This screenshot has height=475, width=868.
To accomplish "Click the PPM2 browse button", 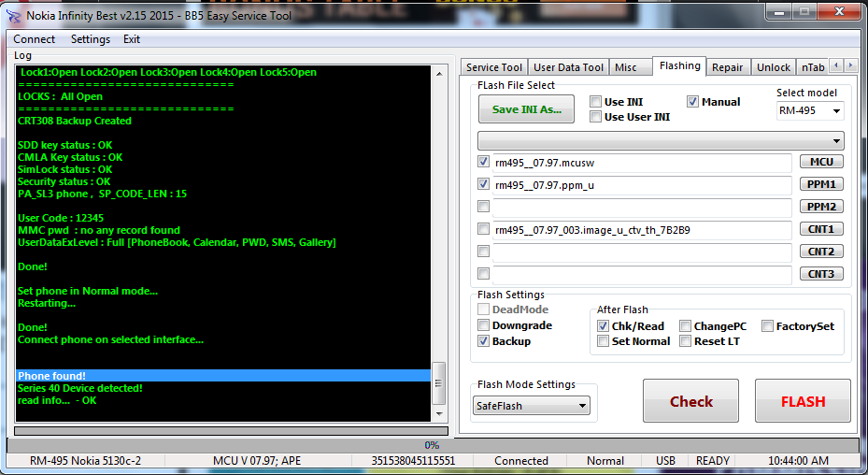I will coord(821,207).
